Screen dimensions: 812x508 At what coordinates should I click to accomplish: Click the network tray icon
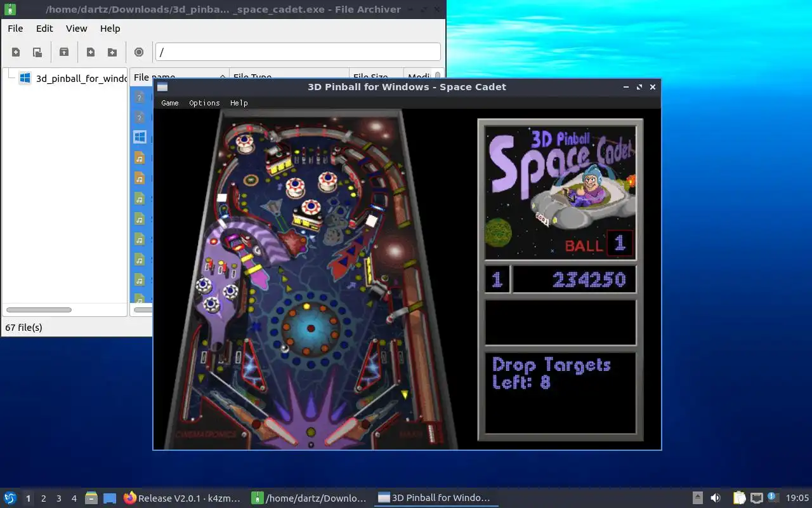756,498
